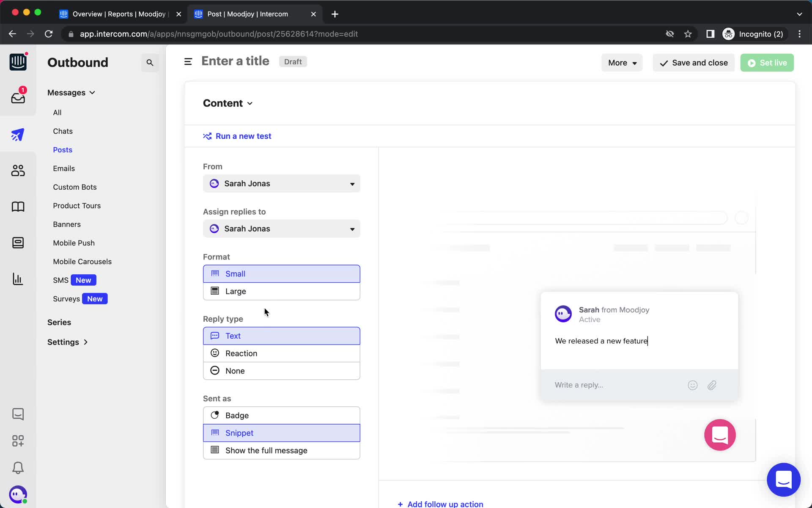Open the user avatar profile menu
This screenshot has height=508, width=812.
[x=18, y=494]
